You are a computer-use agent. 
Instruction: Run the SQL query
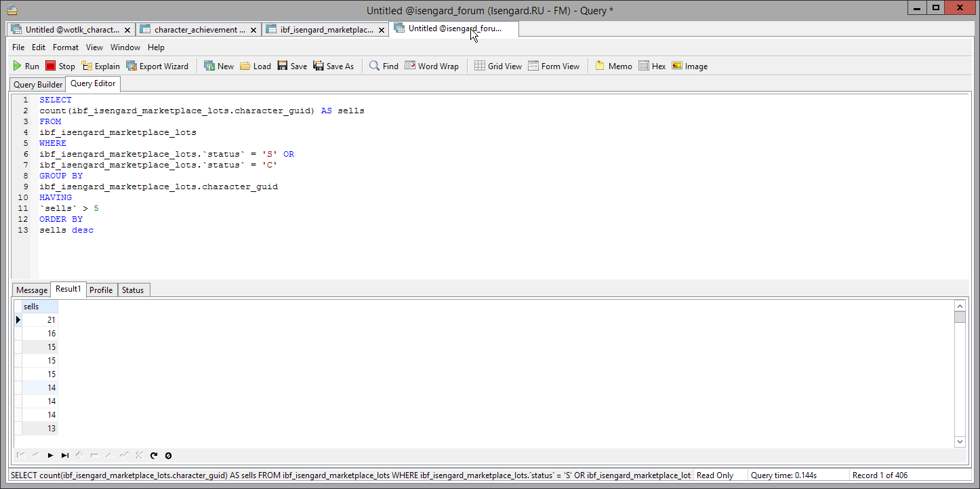(26, 66)
